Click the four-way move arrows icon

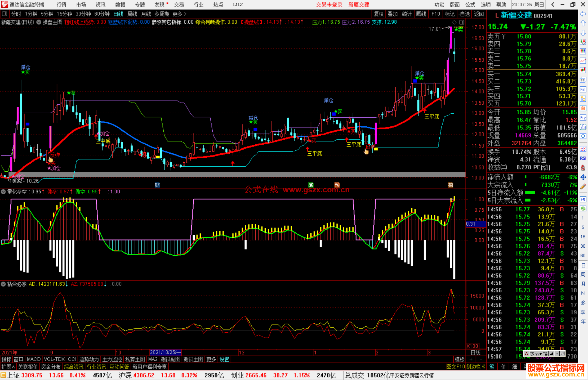(x=583, y=177)
